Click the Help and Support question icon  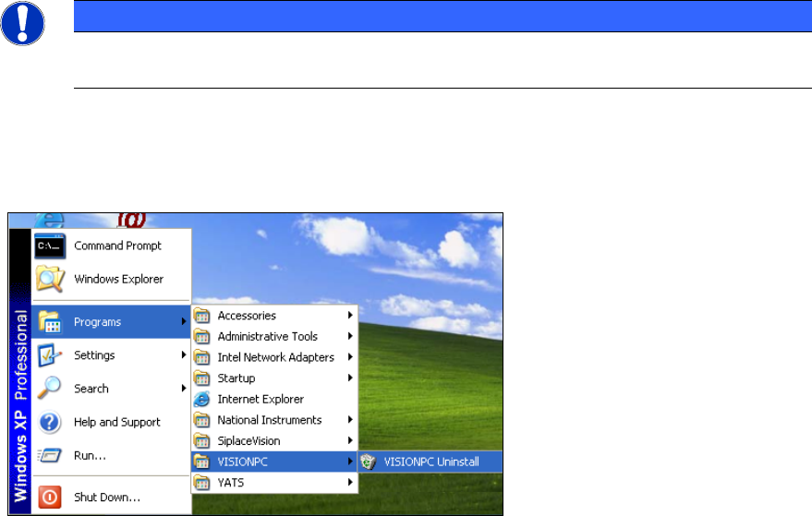click(x=50, y=422)
